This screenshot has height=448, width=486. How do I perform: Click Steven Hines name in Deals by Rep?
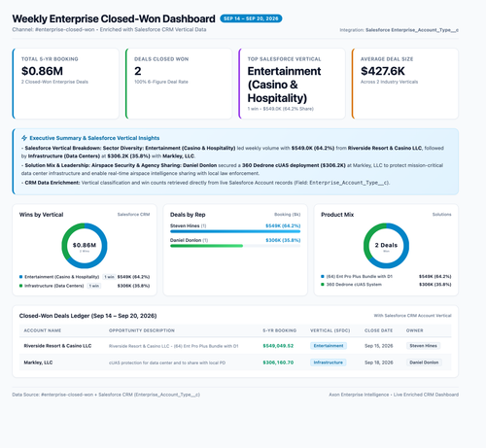[185, 225]
